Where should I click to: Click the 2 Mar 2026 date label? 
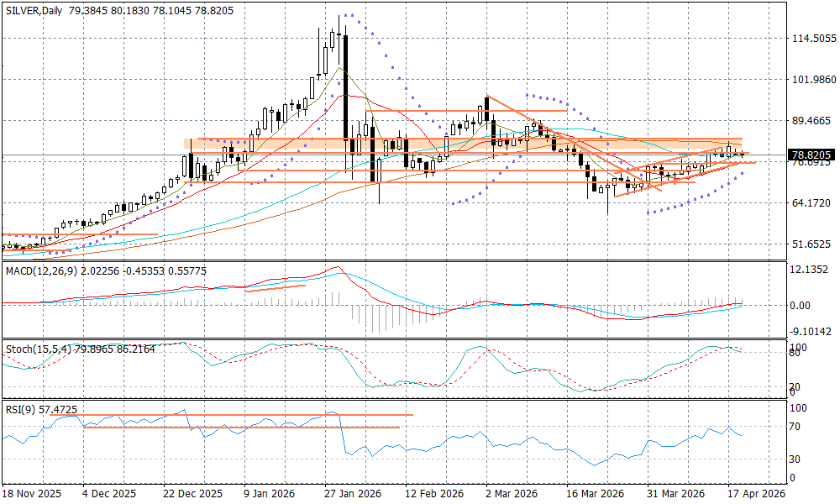tap(511, 494)
